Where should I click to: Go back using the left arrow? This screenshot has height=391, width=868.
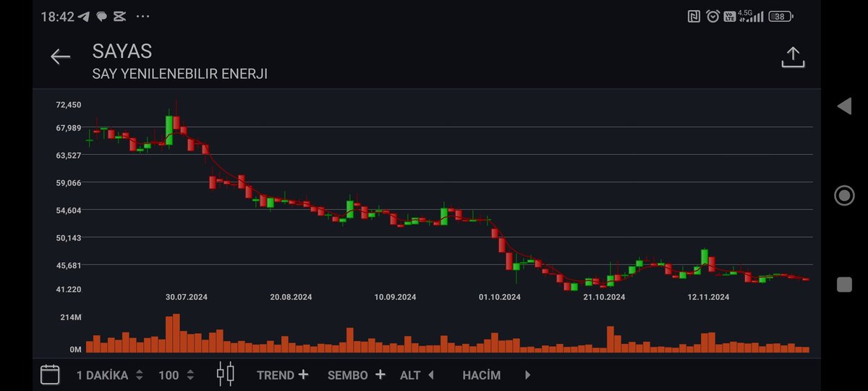coord(60,57)
